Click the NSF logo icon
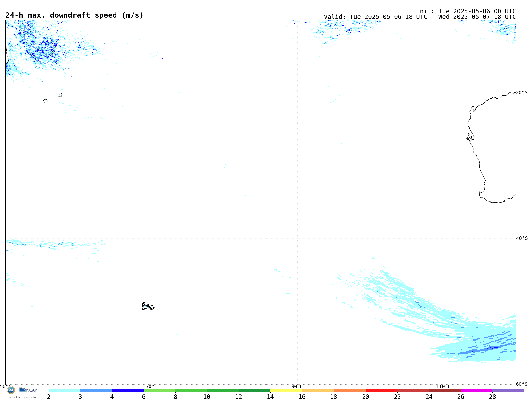532x400 pixels. 11,390
